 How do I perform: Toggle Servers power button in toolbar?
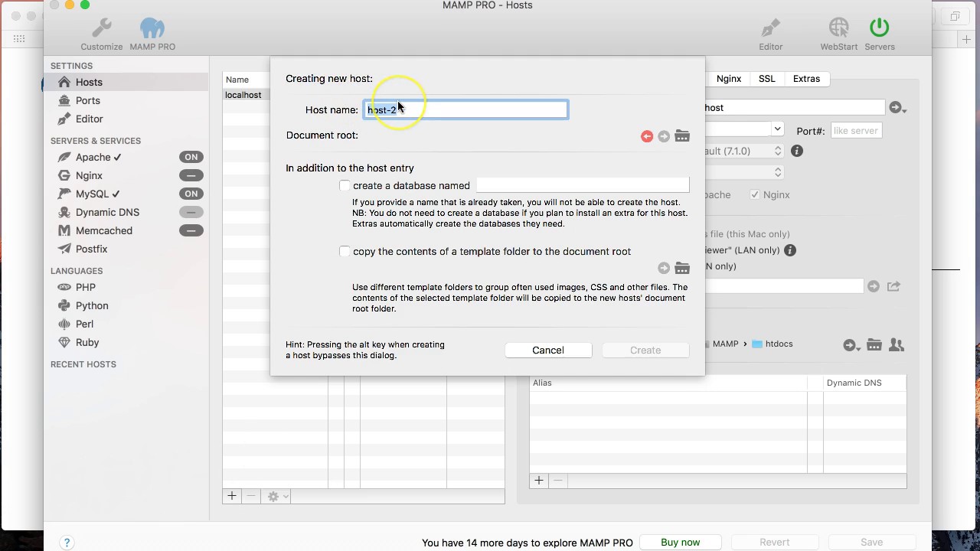click(880, 35)
